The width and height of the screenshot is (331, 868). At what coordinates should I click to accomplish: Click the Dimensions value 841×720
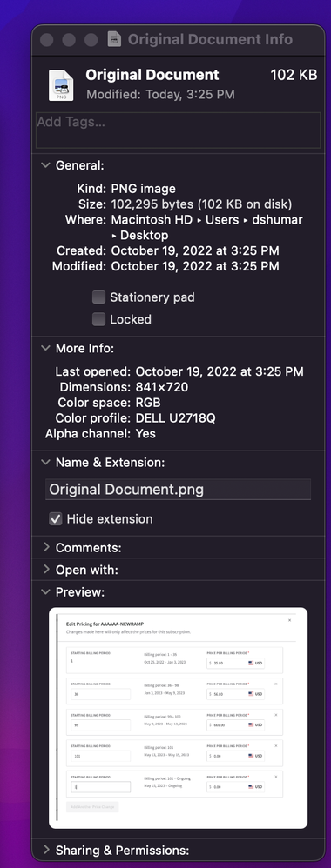[x=162, y=387]
